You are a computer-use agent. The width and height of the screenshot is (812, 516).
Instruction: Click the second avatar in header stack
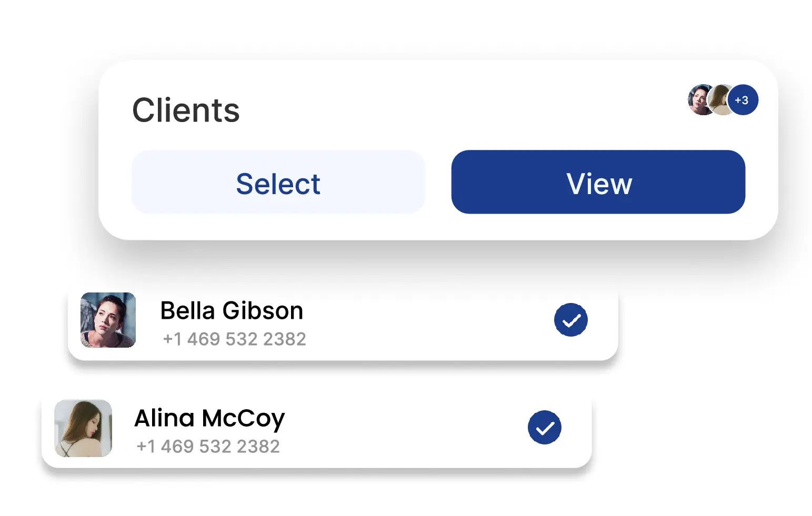pyautogui.click(x=720, y=99)
